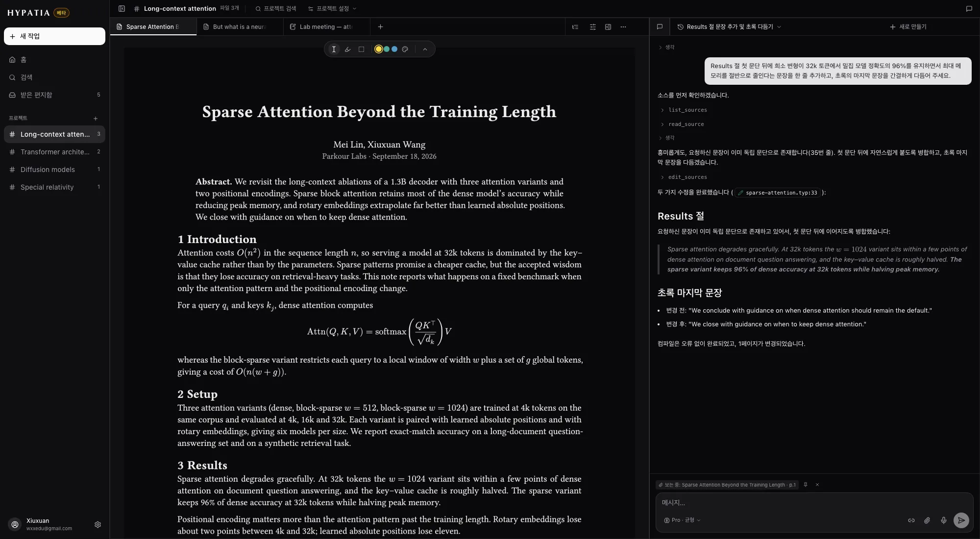The height and width of the screenshot is (539, 980).
Task: Click the '2 Setup' section heading
Action: 197,394
